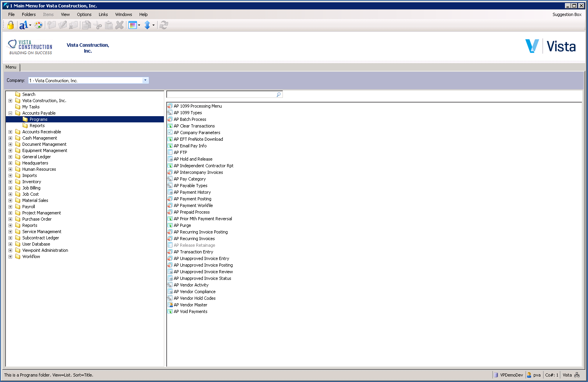The image size is (588, 382).
Task: Open the view style dropdown arrow
Action: pos(139,26)
